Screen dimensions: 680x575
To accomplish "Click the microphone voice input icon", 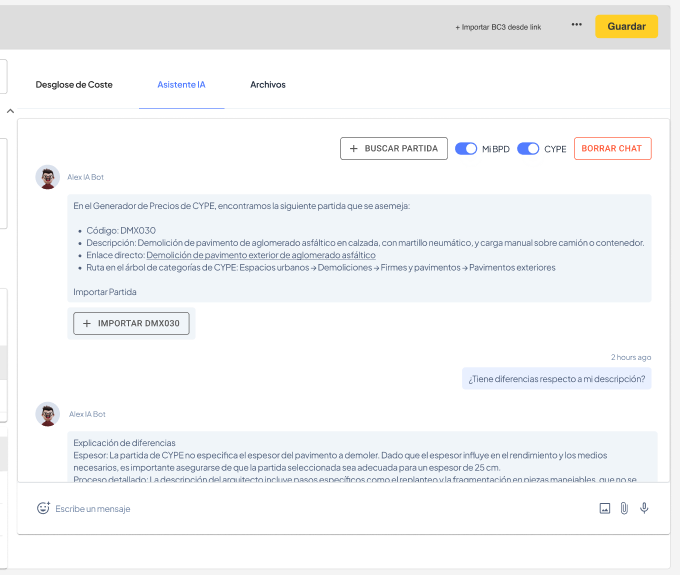I will click(644, 508).
